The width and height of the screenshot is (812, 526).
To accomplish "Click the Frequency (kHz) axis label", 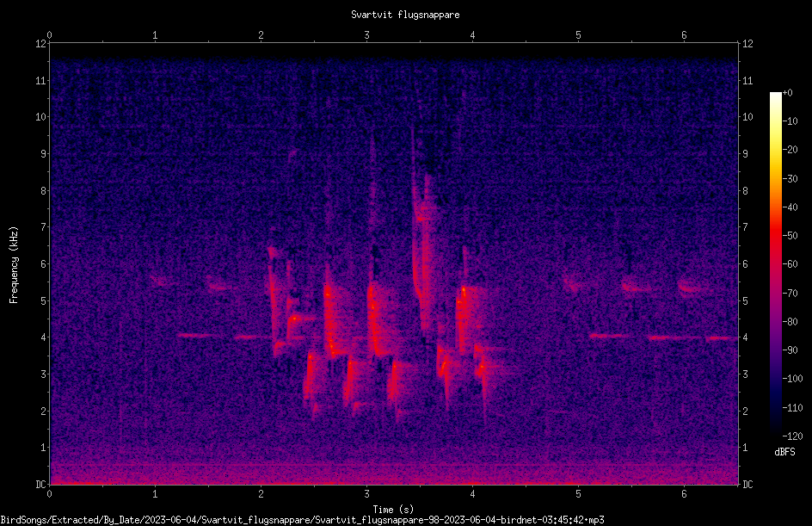I will [14, 265].
